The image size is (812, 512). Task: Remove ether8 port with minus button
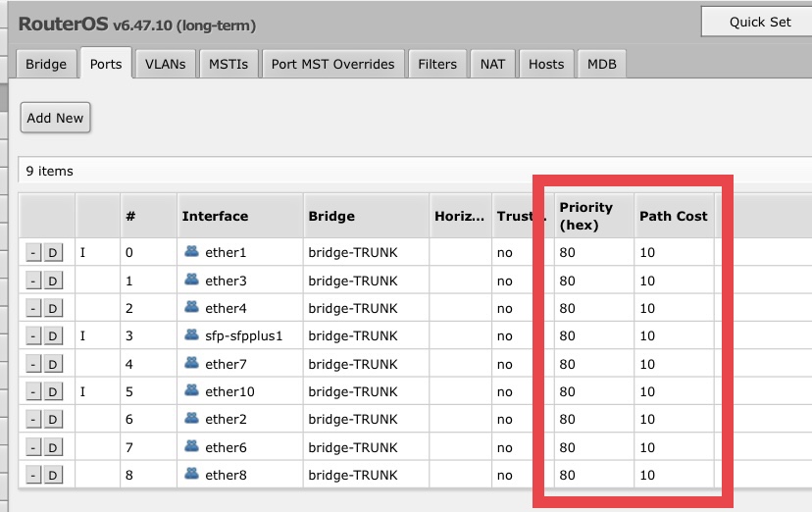click(33, 476)
